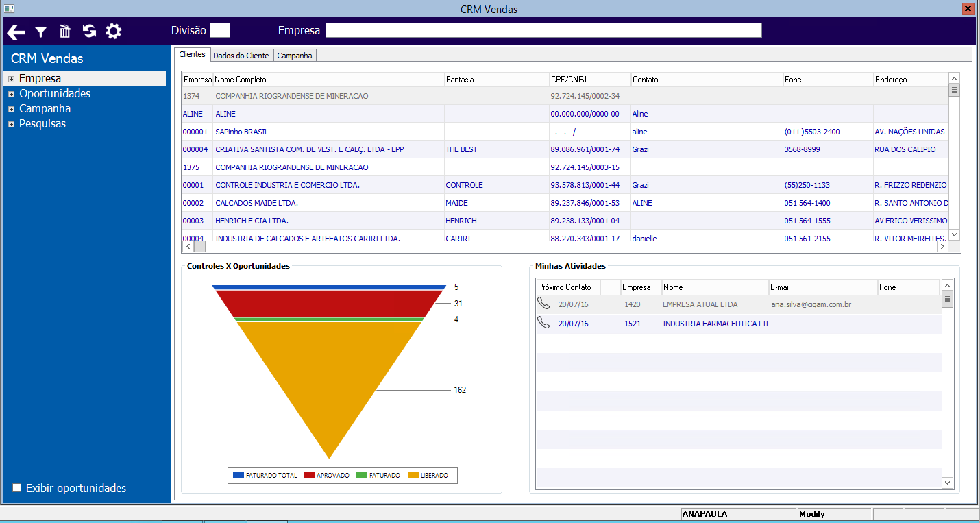The height and width of the screenshot is (523, 980).
Task: Switch to the Dados do Cliente tab
Action: click(241, 56)
